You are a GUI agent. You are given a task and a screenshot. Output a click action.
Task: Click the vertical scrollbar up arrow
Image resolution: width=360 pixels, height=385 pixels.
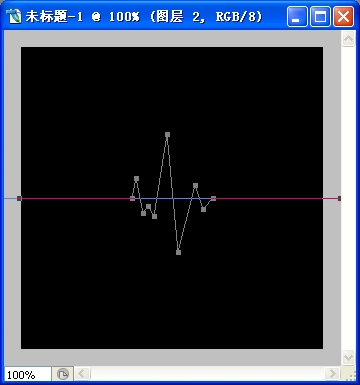348,39
